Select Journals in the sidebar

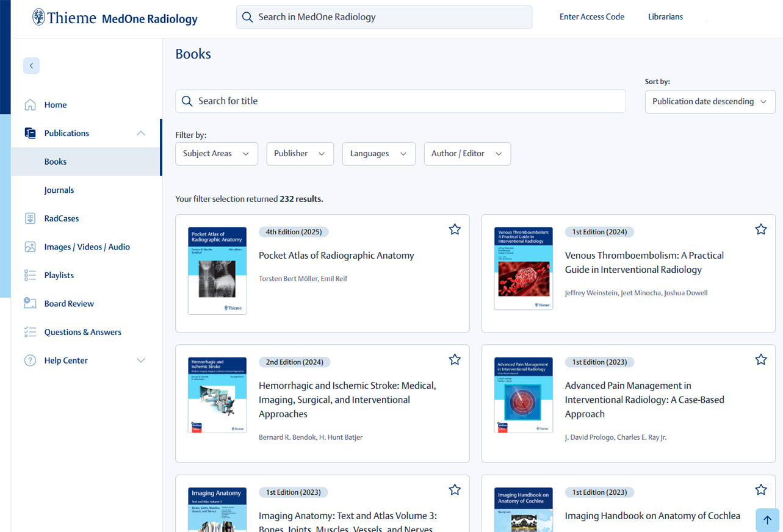click(x=59, y=190)
